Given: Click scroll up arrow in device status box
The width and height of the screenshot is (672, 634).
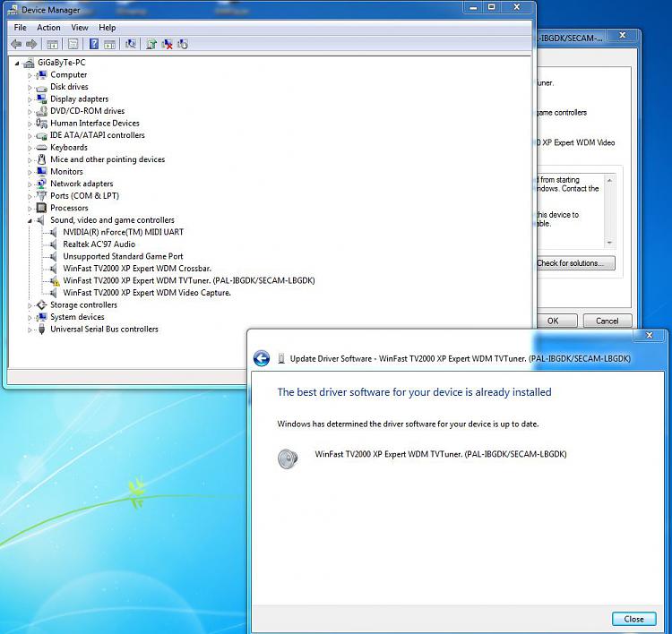Looking at the screenshot, I should [x=609, y=180].
